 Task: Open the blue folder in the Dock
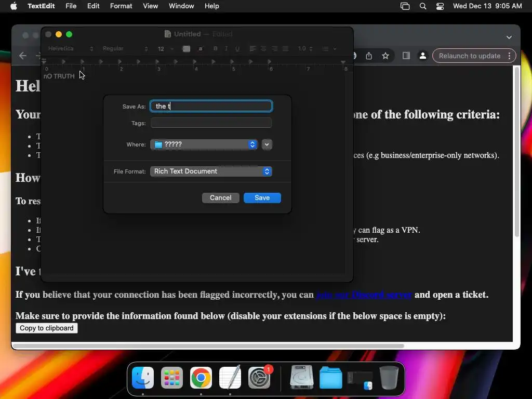pyautogui.click(x=331, y=378)
